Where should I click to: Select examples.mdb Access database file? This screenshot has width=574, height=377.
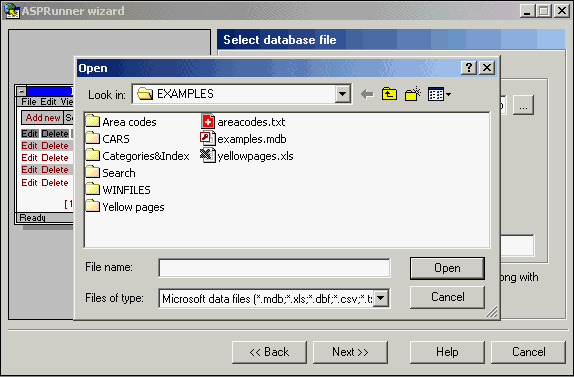(243, 139)
